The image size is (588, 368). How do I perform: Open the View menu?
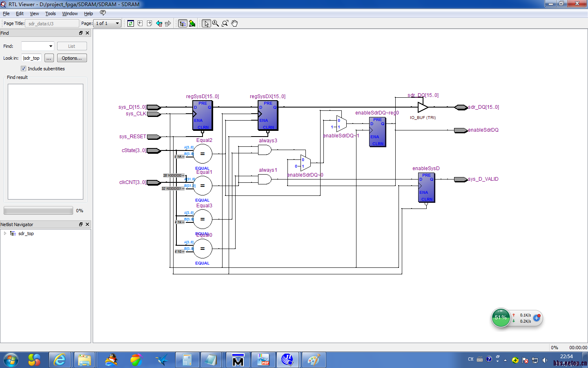click(34, 13)
